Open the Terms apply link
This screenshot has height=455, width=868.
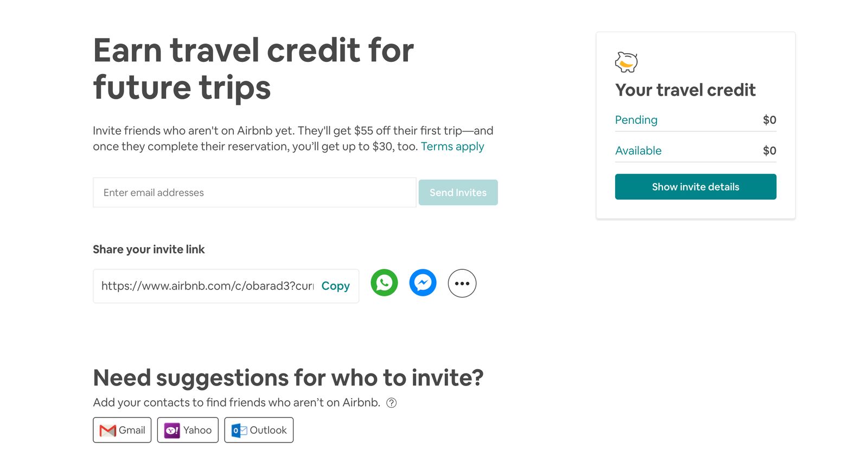452,147
